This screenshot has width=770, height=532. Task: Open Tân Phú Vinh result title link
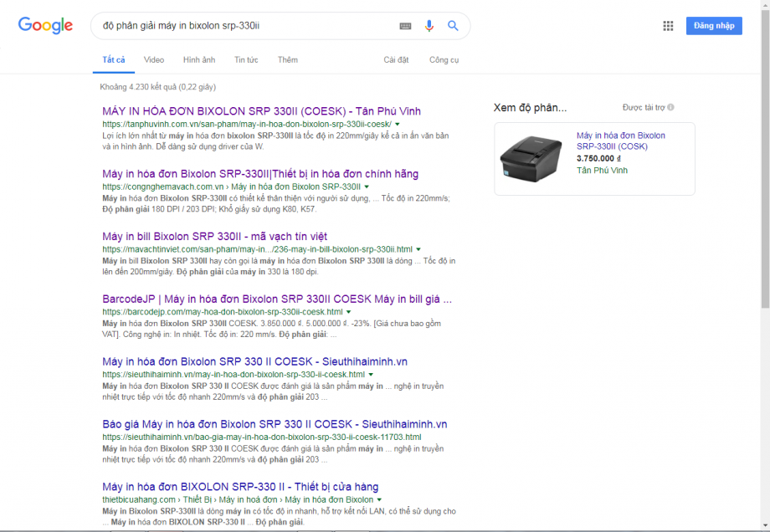coord(261,111)
